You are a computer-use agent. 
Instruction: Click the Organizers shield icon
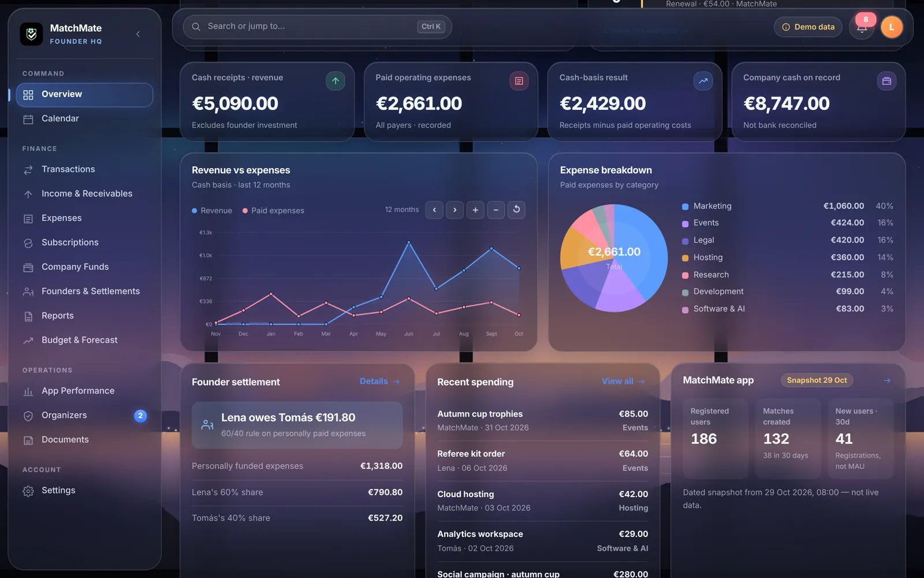pos(28,416)
